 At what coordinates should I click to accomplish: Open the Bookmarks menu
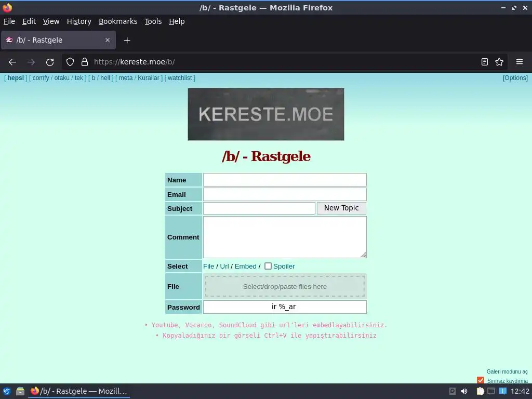point(118,21)
